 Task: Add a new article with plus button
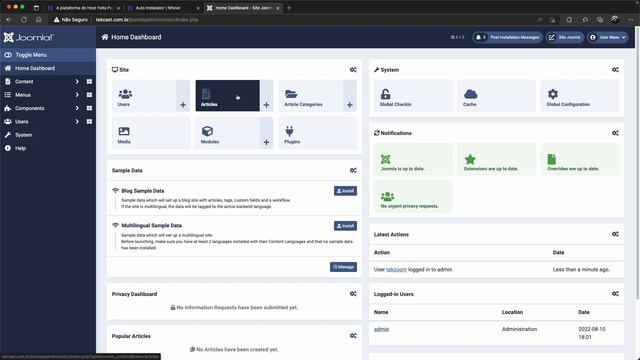click(x=266, y=96)
